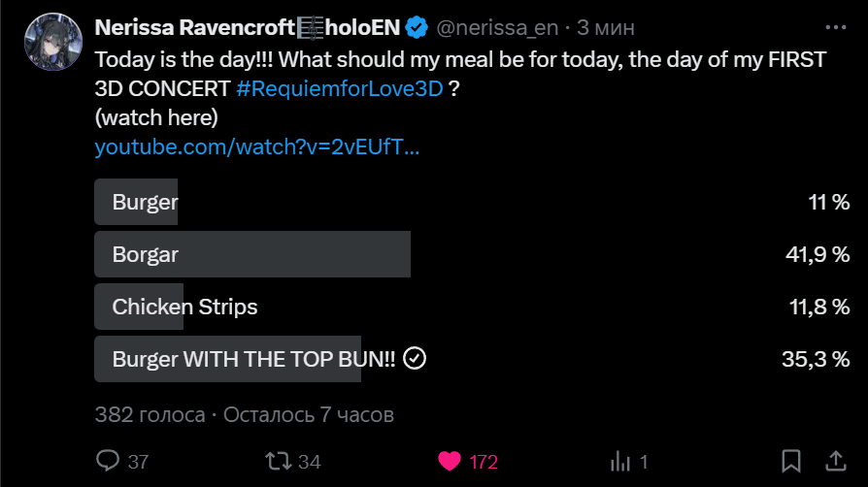This screenshot has height=487, width=868.
Task: Open the #RequiemforLove3D hashtag
Action: coord(339,89)
